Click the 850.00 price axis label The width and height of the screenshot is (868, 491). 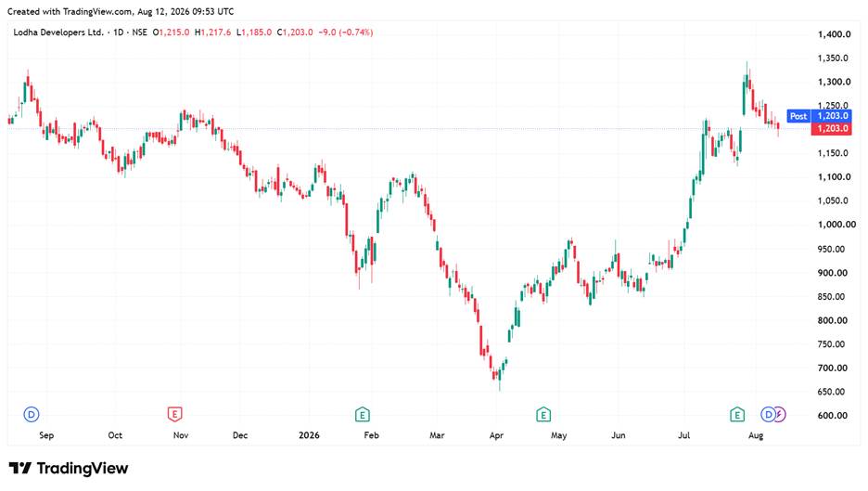click(832, 296)
